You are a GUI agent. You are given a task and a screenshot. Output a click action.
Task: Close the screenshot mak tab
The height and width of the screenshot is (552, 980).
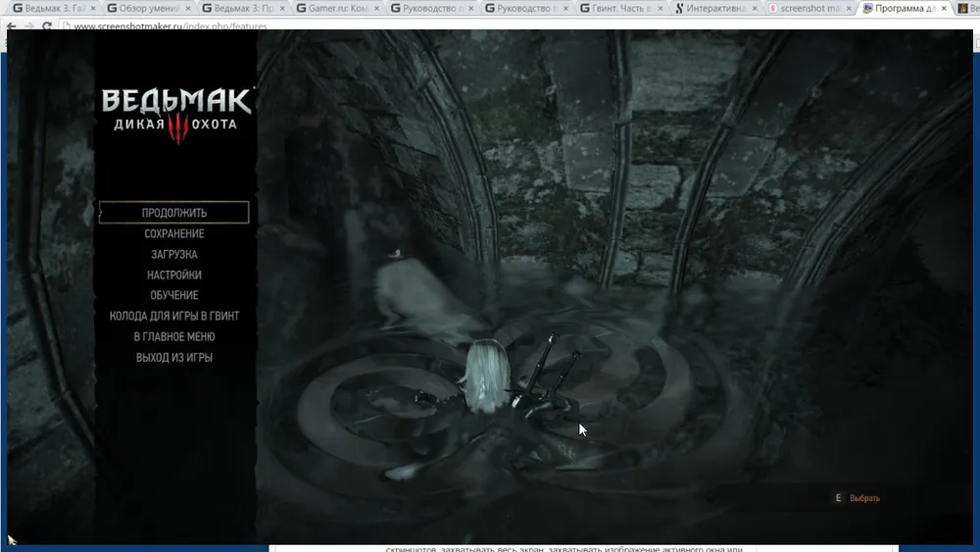[x=848, y=9]
